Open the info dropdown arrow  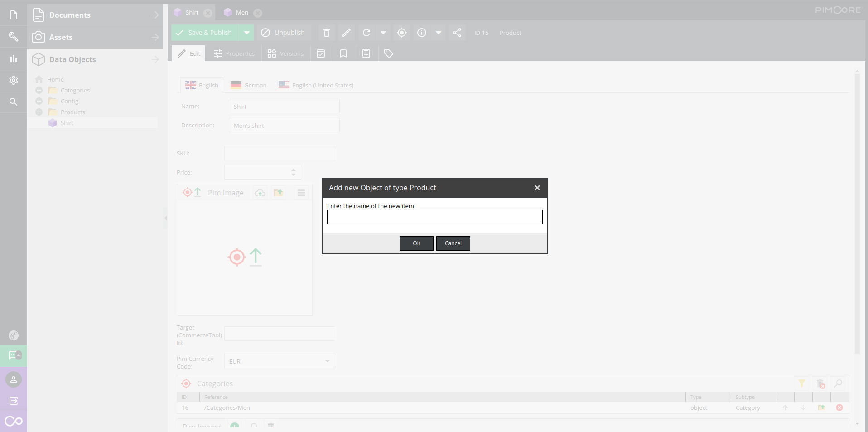439,33
